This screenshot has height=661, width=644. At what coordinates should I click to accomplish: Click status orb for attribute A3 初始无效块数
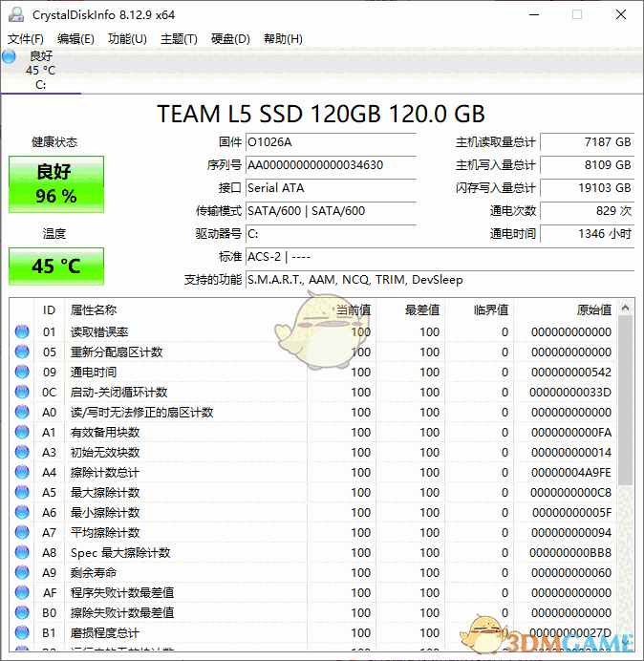[22, 452]
